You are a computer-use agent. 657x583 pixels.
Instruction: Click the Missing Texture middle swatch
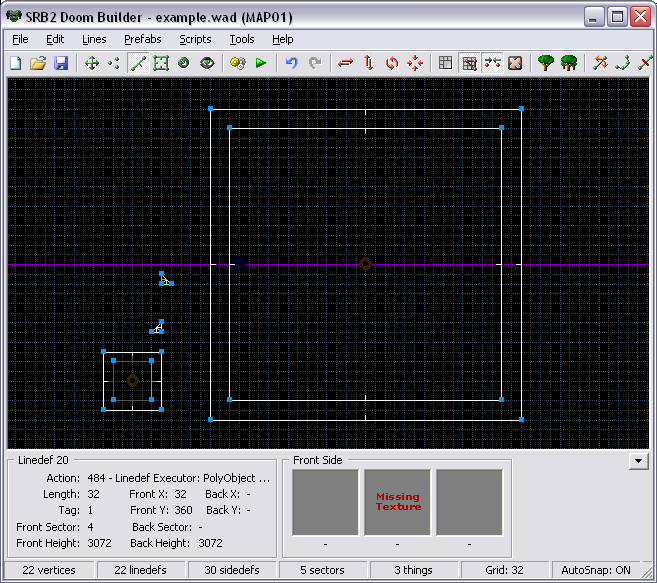click(397, 502)
